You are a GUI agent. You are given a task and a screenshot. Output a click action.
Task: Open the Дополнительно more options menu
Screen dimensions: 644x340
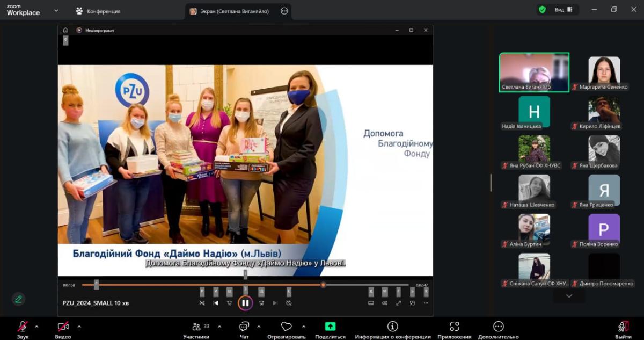[498, 327]
